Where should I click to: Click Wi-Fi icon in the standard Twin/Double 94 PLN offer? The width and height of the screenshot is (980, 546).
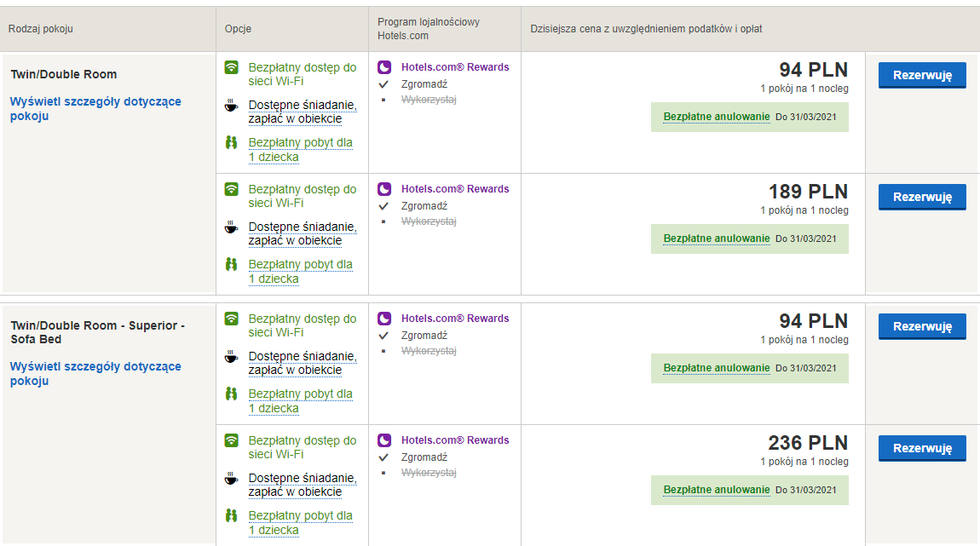(x=231, y=67)
